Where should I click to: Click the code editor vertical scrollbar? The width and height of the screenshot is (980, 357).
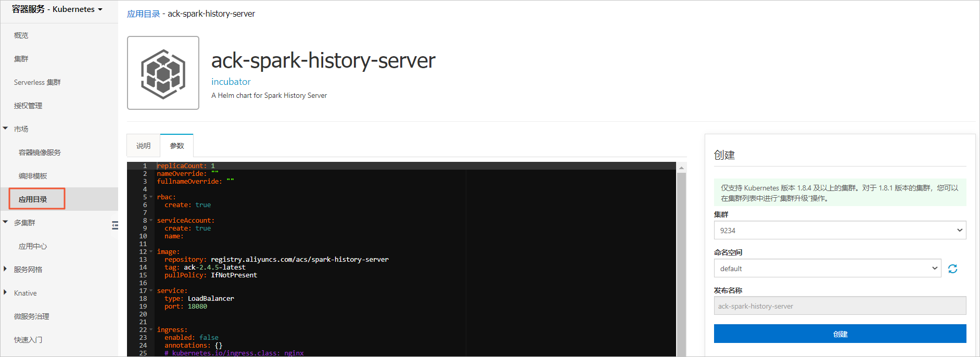click(x=681, y=264)
